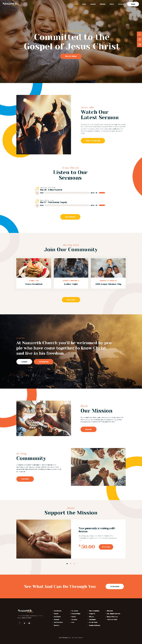This screenshot has height=644, width=142.
Task: Click the Twitter icon in footer
Action: 25,623
